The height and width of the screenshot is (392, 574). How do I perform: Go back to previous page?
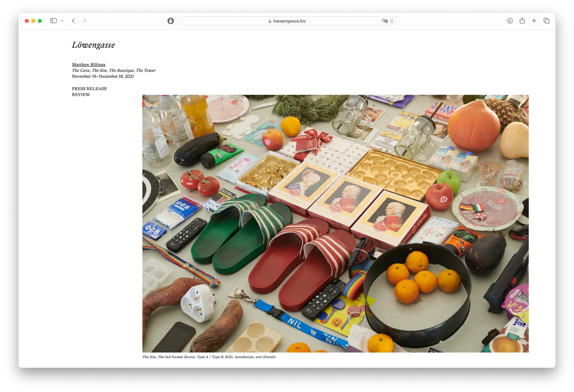click(x=73, y=21)
